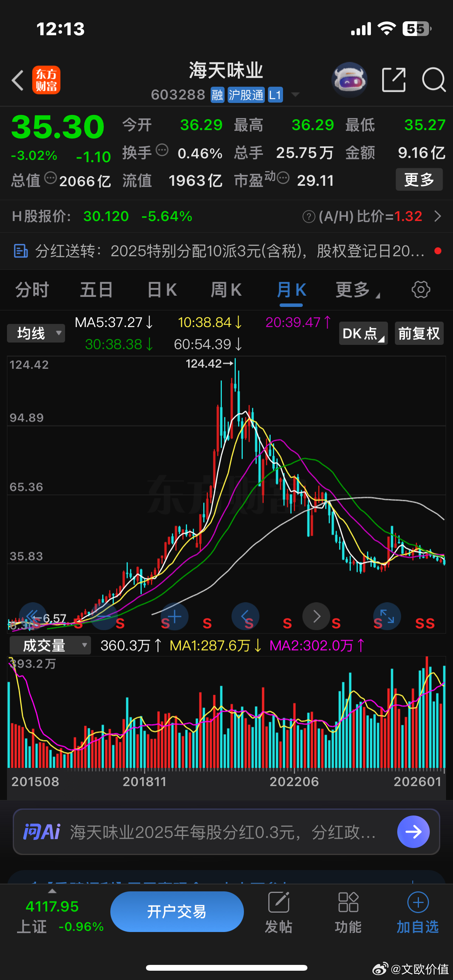Move chart left with the left chevron
Image resolution: width=453 pixels, height=980 pixels.
pos(245,616)
